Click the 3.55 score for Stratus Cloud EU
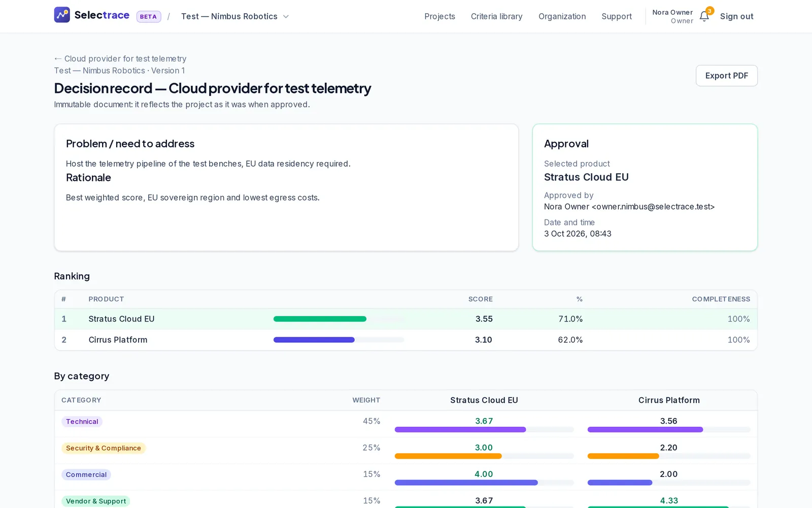Image resolution: width=812 pixels, height=508 pixels. click(x=484, y=319)
